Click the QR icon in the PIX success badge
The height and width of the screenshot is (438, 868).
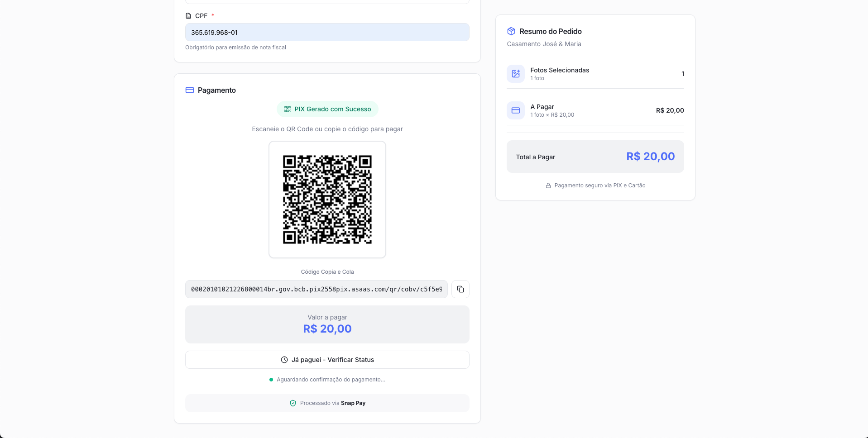click(287, 109)
